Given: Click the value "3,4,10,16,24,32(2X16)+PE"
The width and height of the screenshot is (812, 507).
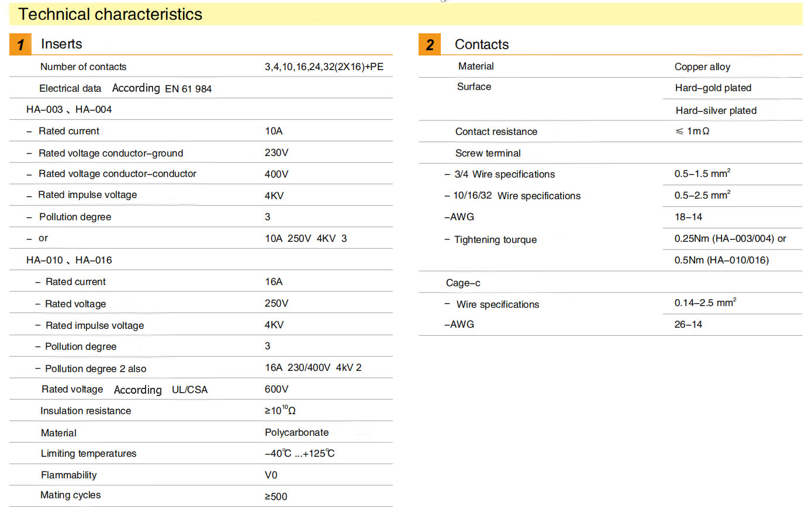Looking at the screenshot, I should (x=324, y=67).
